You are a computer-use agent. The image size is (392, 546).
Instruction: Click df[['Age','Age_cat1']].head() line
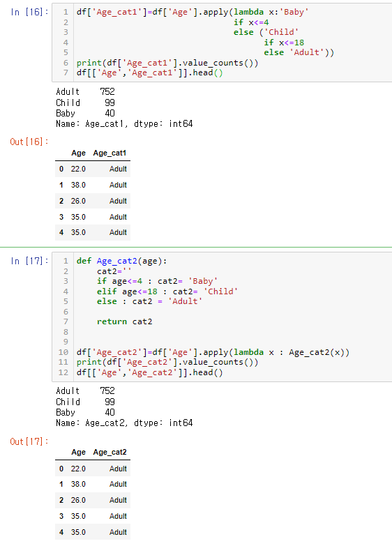tap(149, 73)
